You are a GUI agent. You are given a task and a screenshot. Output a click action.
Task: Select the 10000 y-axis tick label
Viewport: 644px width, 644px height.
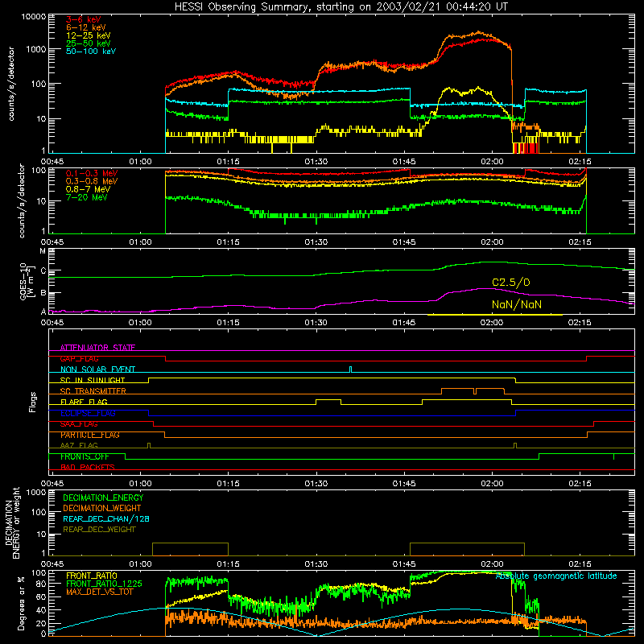pyautogui.click(x=34, y=17)
